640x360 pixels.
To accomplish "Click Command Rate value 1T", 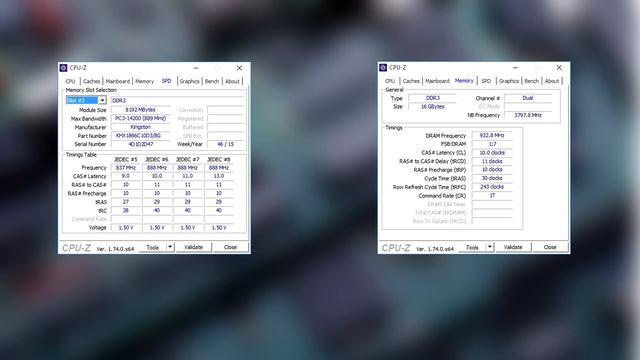I will point(492,196).
